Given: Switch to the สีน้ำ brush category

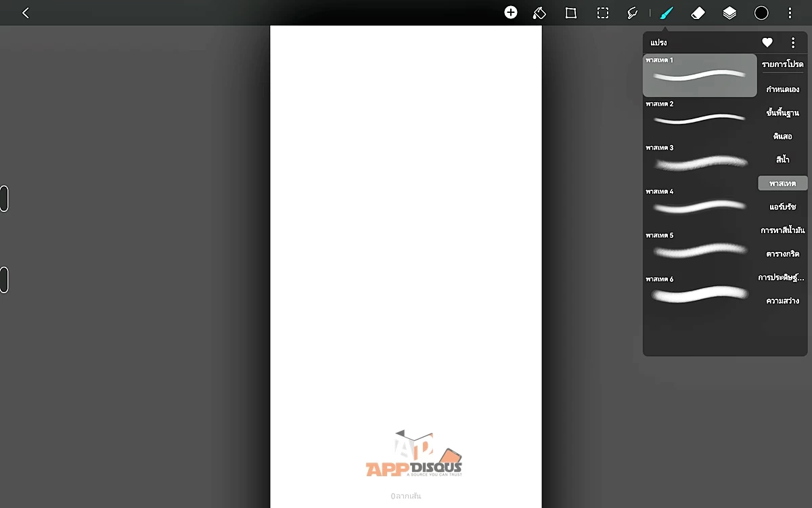Looking at the screenshot, I should [x=782, y=160].
